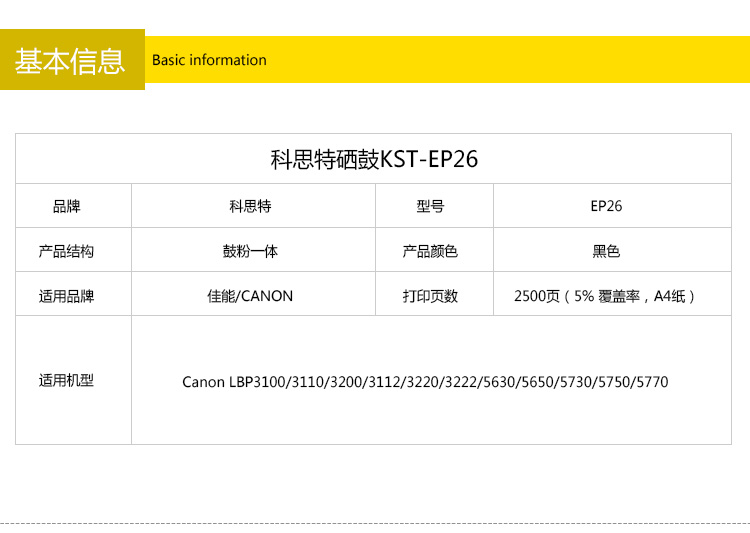This screenshot has height=533, width=750.
Task: Click the 基本信息 header block
Action: pyautogui.click(x=70, y=60)
